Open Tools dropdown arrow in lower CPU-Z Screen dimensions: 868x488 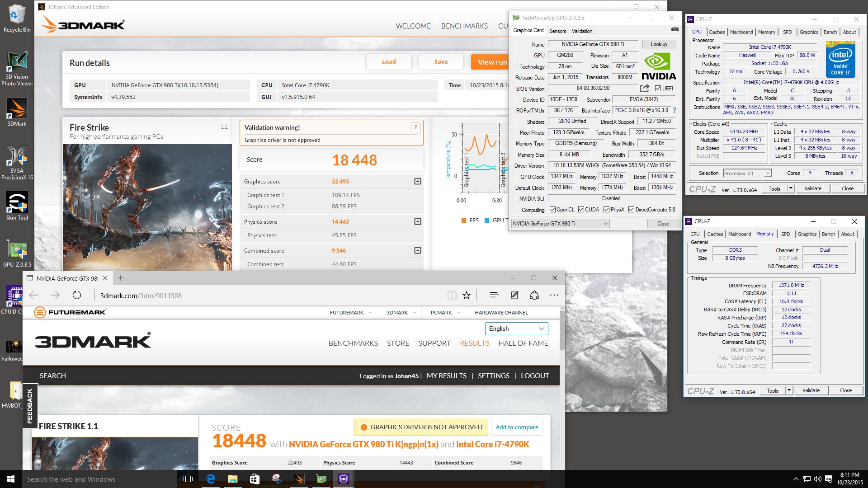789,390
